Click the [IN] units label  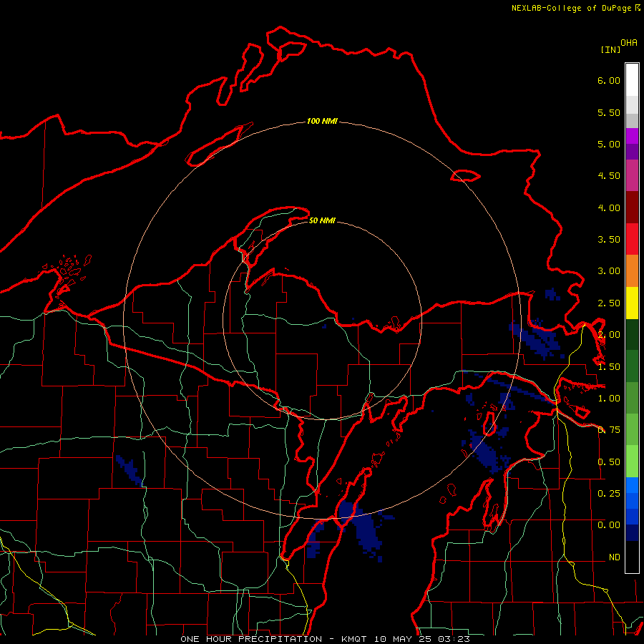pos(610,49)
